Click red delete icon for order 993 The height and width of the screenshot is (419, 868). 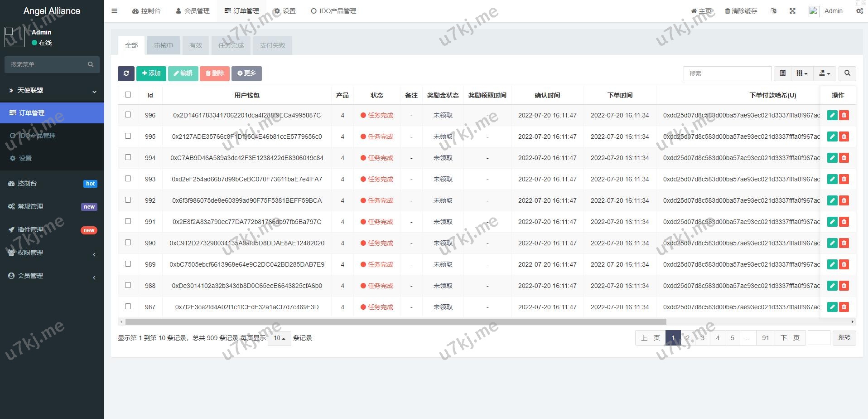844,179
